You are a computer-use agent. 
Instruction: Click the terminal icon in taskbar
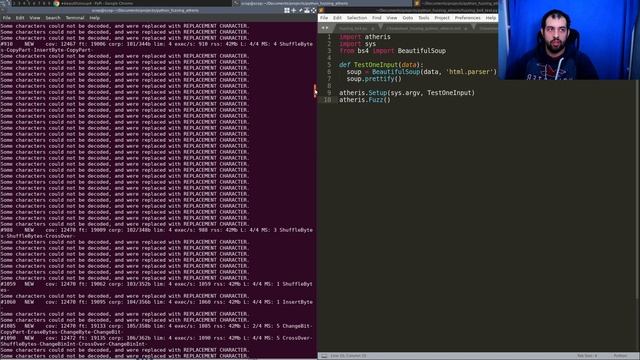pos(236,3)
